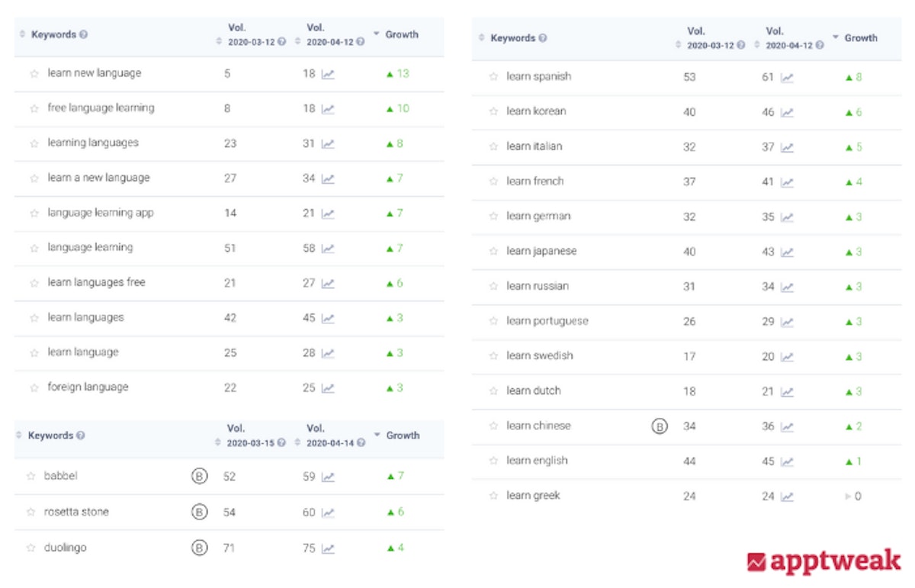Click help icon next to 2020-04-14 date
915x588 pixels.
(x=360, y=443)
